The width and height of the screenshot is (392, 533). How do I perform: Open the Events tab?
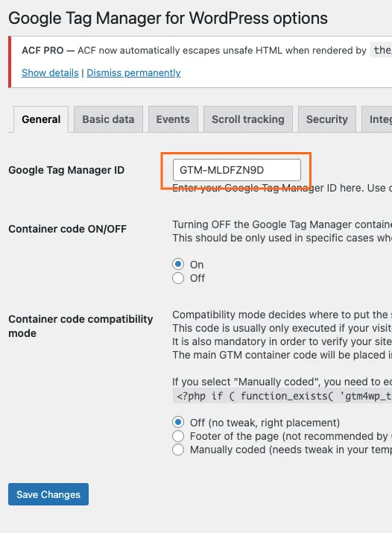point(173,119)
